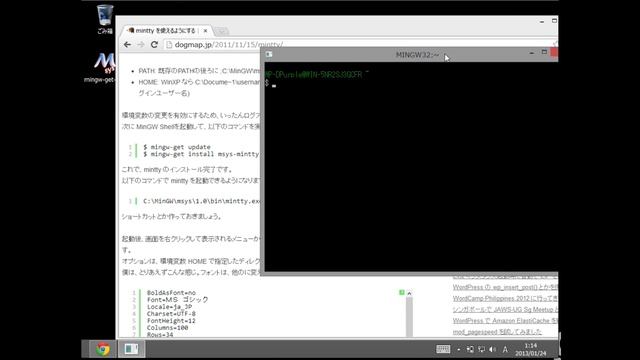Click the MINGW32 terminal title bar
The image size is (640, 360).
pyautogui.click(x=408, y=55)
